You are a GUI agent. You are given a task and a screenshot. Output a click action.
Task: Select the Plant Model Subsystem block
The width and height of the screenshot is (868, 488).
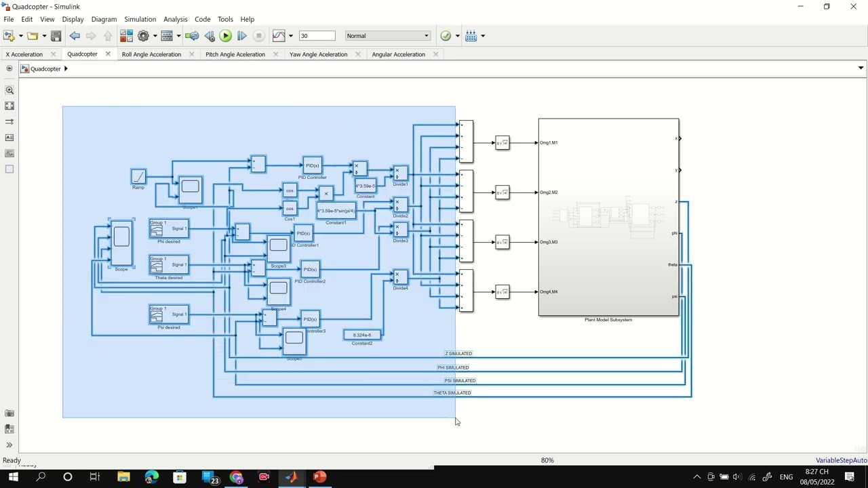pos(608,217)
